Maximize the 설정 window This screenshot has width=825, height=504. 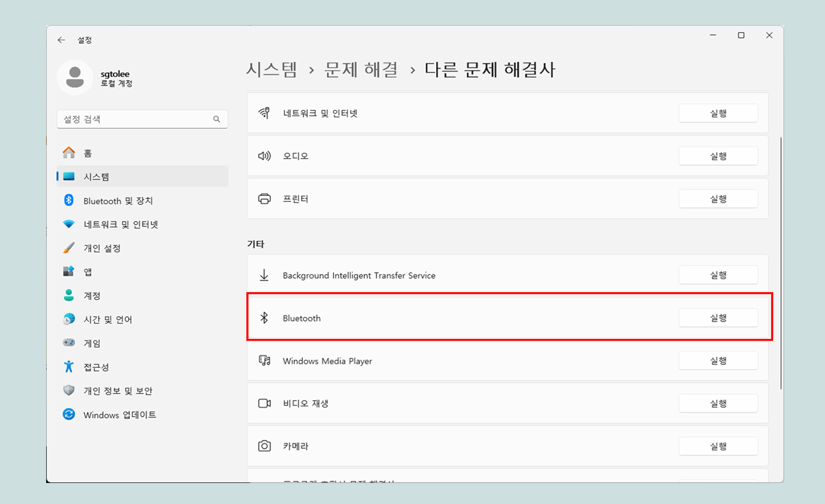point(741,36)
